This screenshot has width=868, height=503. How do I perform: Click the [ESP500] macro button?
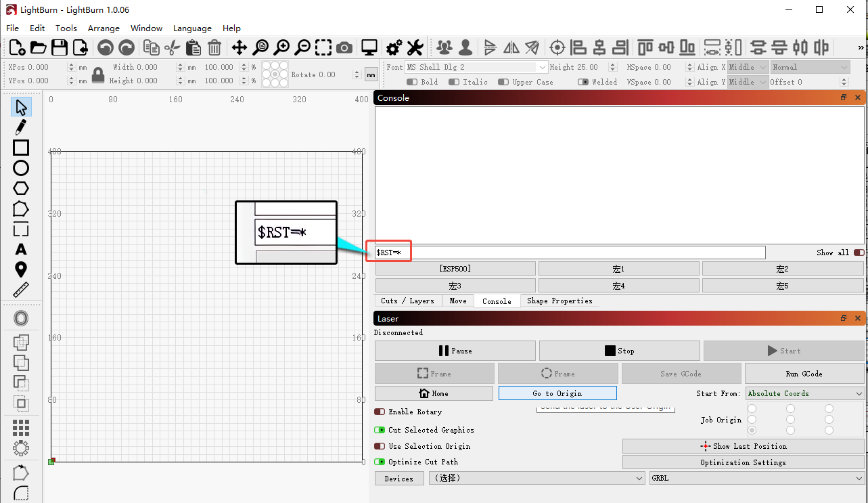pyautogui.click(x=455, y=269)
